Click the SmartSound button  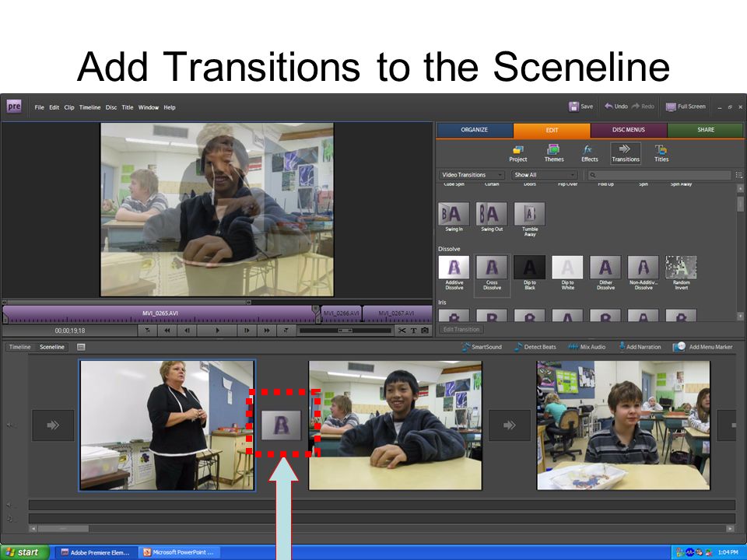pos(482,347)
